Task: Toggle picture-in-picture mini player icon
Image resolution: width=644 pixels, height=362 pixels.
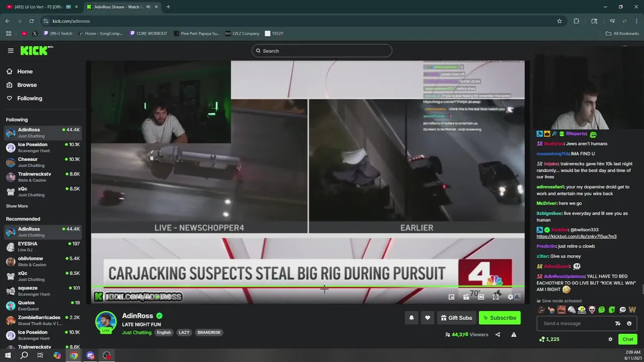Action: coord(451,297)
